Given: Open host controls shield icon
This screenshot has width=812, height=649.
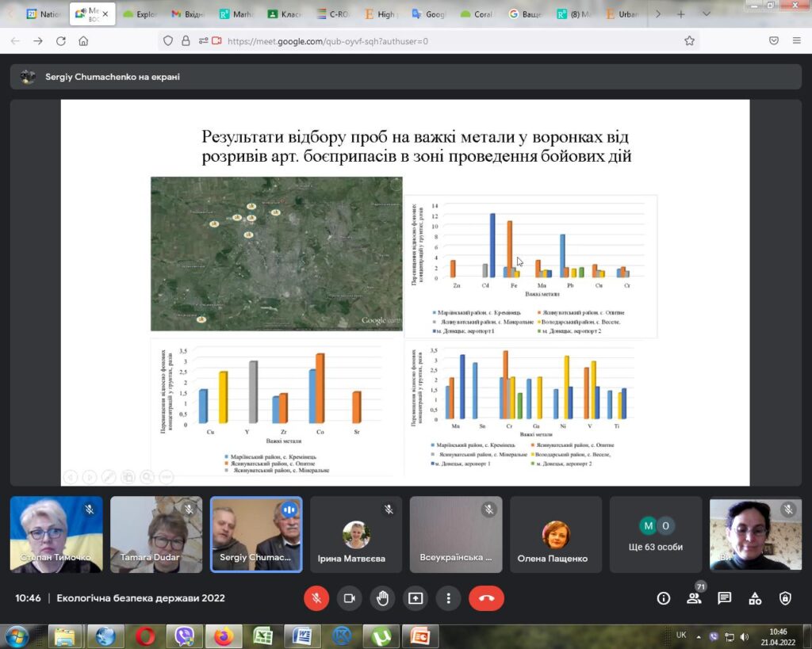Looking at the screenshot, I should click(x=785, y=598).
